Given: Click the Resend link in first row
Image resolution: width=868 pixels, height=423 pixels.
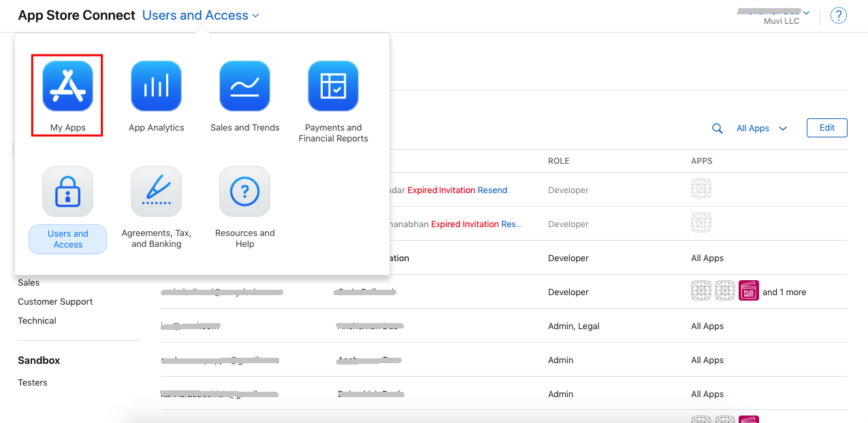Looking at the screenshot, I should click(492, 190).
